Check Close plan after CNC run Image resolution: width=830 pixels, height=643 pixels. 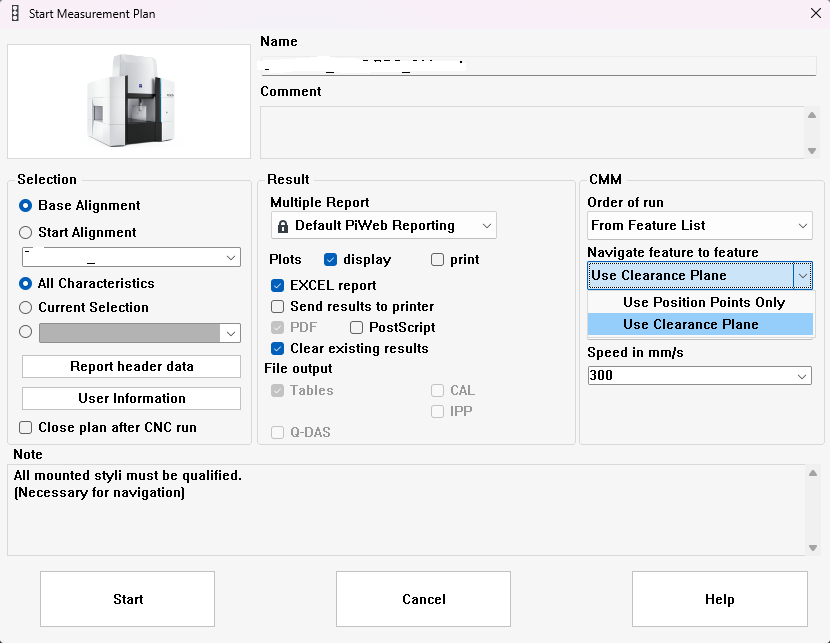(26, 427)
